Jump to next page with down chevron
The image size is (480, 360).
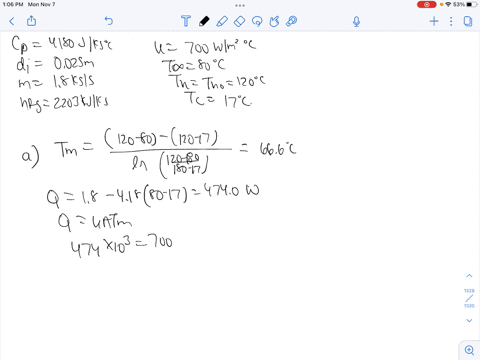[x=469, y=320]
